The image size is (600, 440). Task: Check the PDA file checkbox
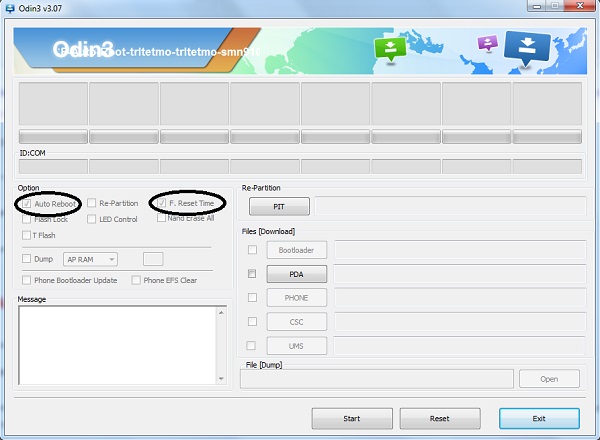[x=252, y=274]
